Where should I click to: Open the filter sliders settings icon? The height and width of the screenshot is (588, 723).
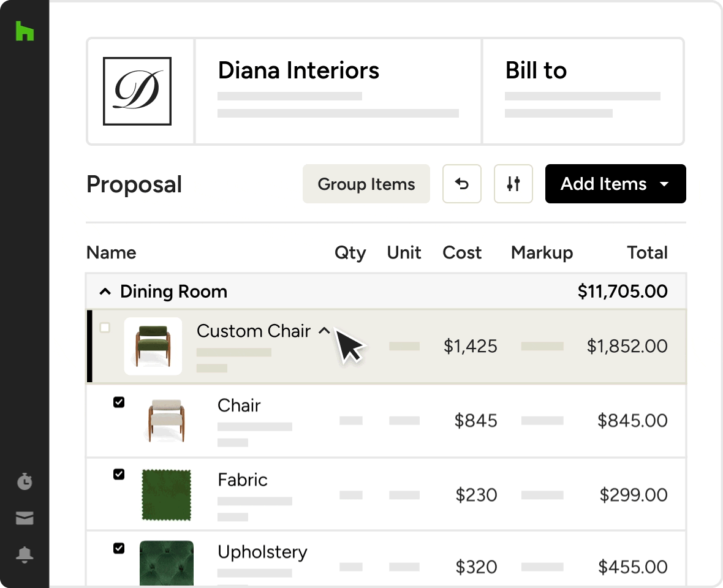[513, 184]
